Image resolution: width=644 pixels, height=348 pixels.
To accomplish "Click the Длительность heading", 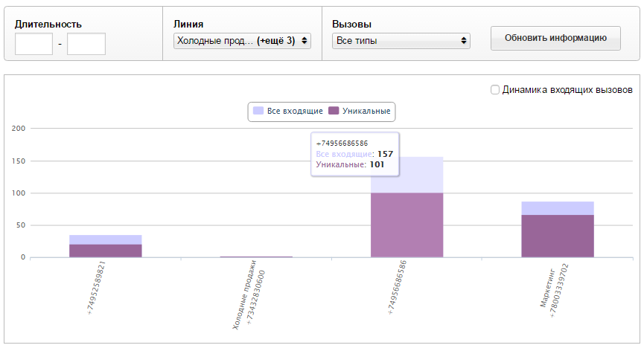I will 48,25.
